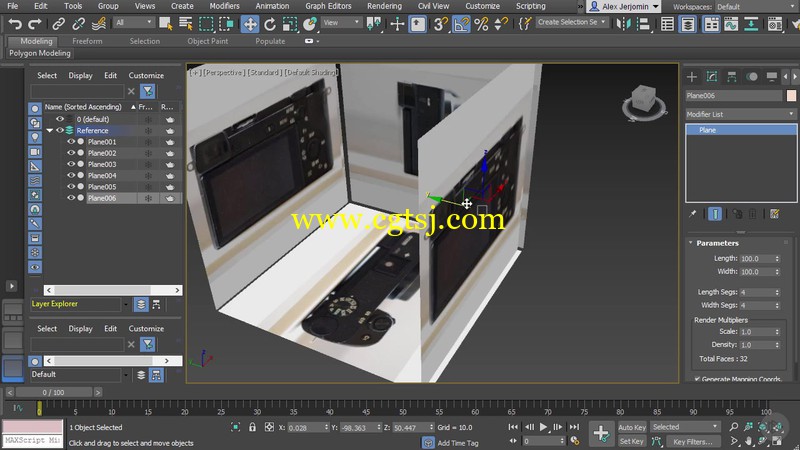This screenshot has height=450, width=800.
Task: Open Select by Name dialog
Action: (186, 23)
